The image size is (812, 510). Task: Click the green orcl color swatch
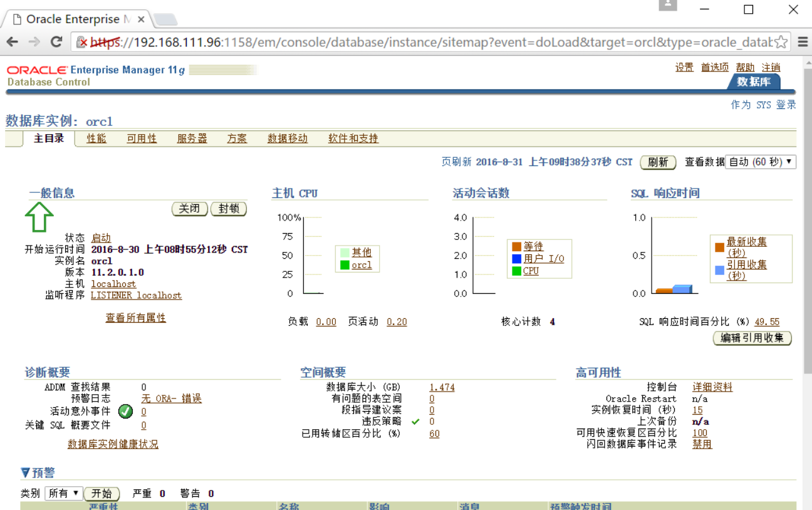tap(345, 265)
